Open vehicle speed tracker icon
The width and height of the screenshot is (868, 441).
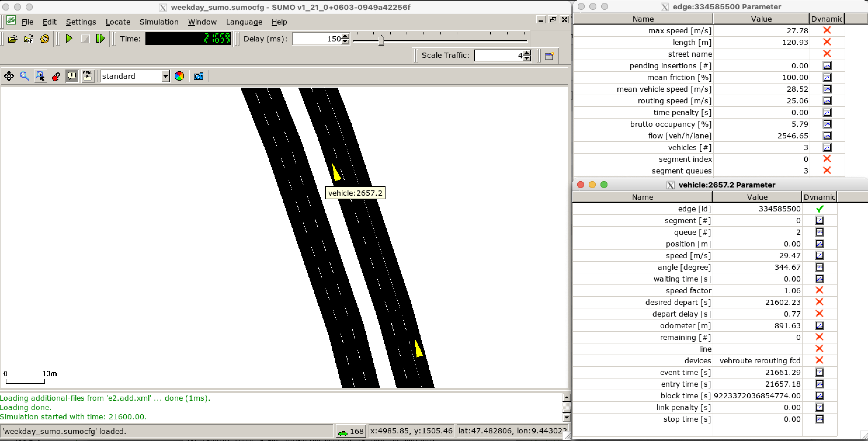click(x=820, y=255)
